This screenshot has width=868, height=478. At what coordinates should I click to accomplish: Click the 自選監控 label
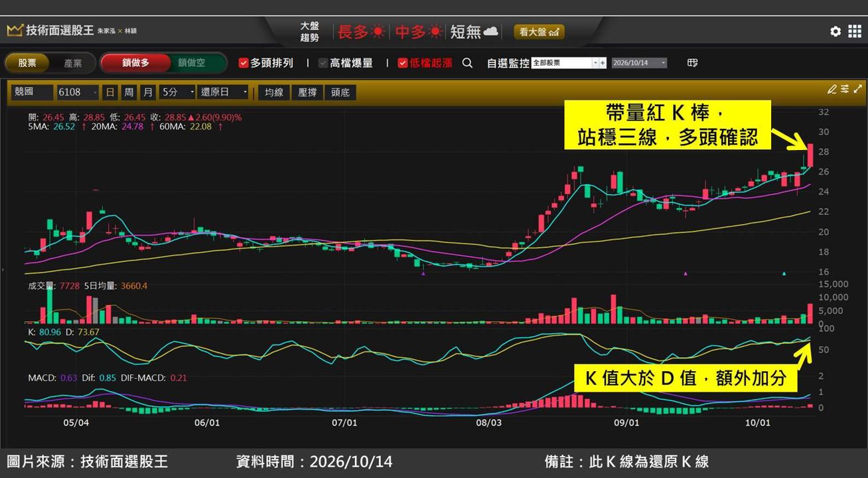(508, 63)
